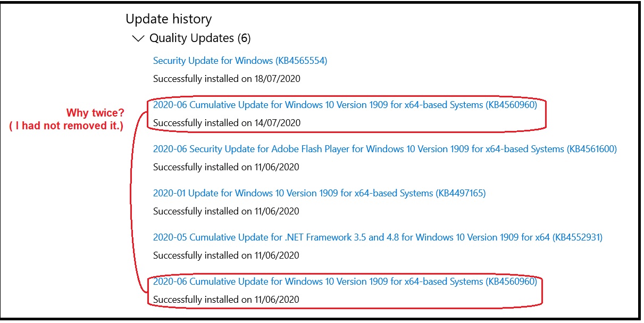Click install status under Adobe Flash Player update

(227, 167)
